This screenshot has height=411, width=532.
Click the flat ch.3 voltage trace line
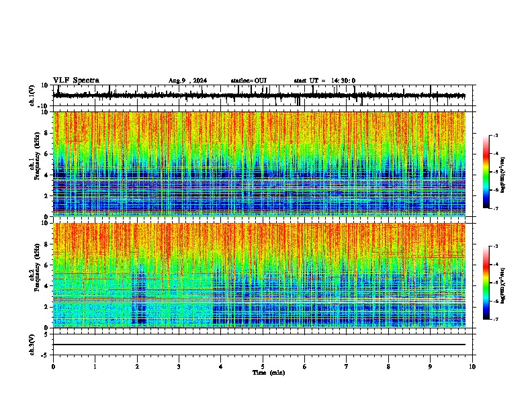click(x=259, y=345)
